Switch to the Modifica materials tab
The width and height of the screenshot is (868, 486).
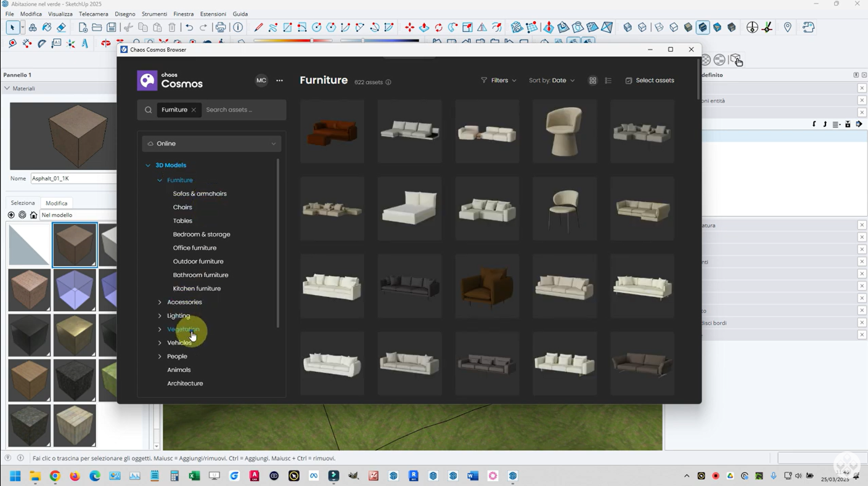point(57,203)
